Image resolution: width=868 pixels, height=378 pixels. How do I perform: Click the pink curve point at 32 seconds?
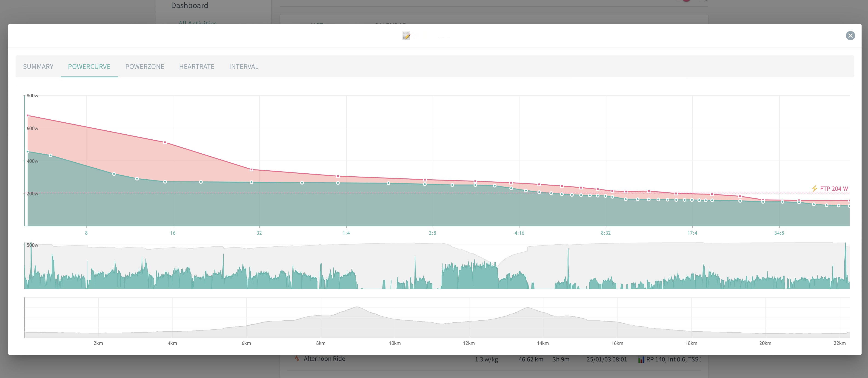tap(251, 170)
